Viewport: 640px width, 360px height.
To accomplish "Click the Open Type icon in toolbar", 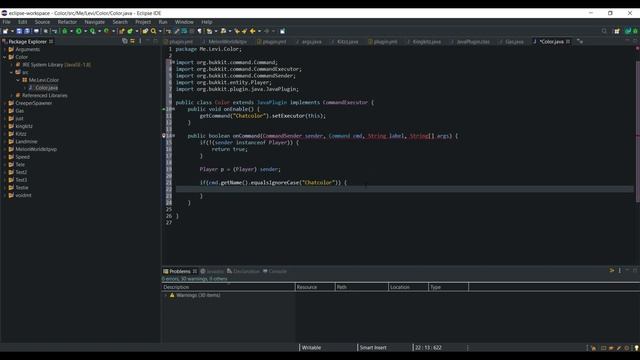I will tap(145, 31).
